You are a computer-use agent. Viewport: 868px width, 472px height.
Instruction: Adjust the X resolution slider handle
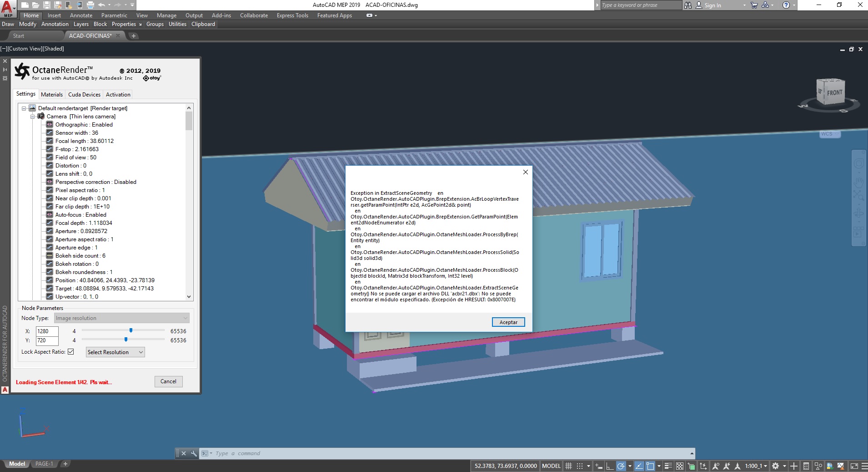[x=131, y=330]
